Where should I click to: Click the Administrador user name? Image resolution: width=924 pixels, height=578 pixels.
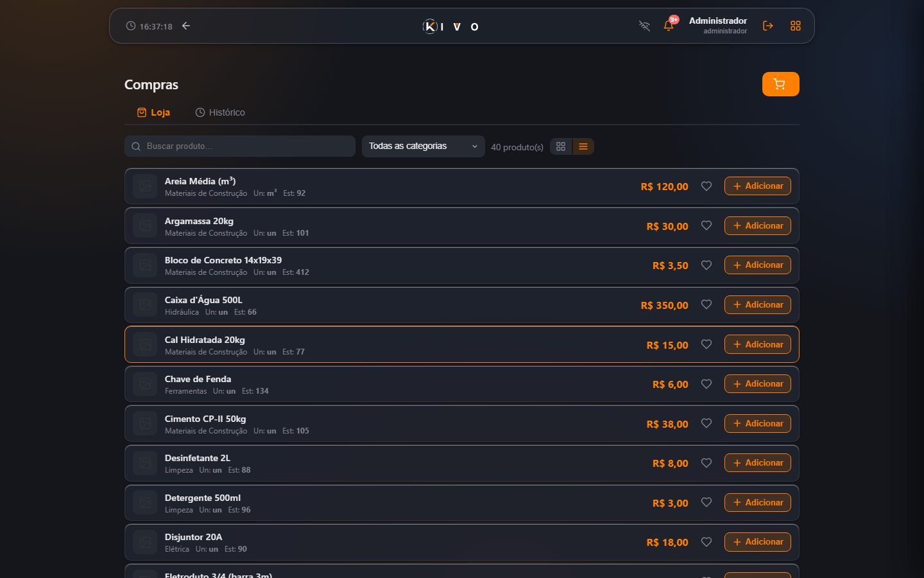(x=718, y=21)
